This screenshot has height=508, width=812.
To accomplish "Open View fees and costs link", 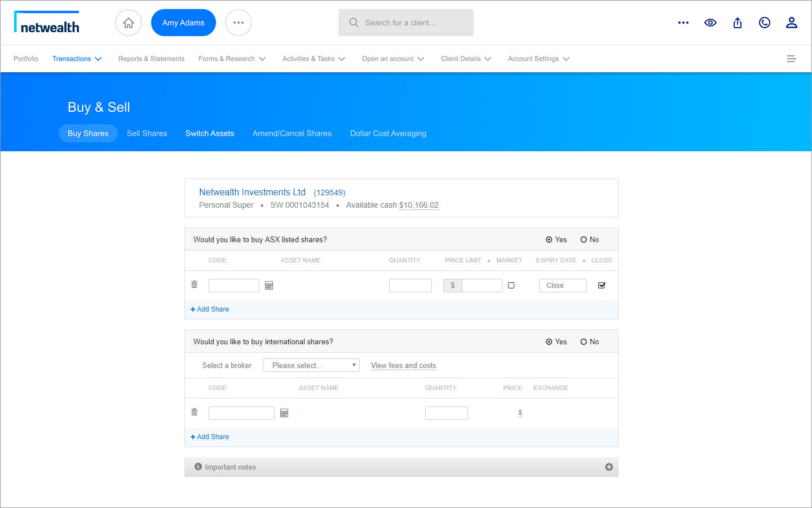I will point(404,365).
